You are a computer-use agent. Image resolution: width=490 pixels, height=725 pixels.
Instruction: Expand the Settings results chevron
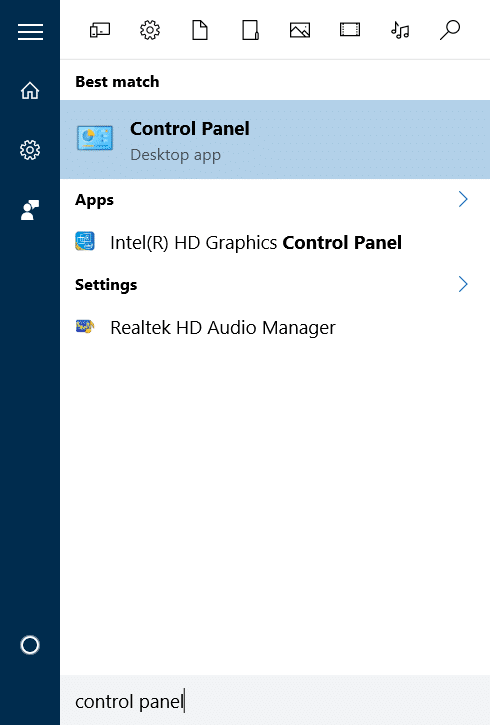click(x=463, y=284)
